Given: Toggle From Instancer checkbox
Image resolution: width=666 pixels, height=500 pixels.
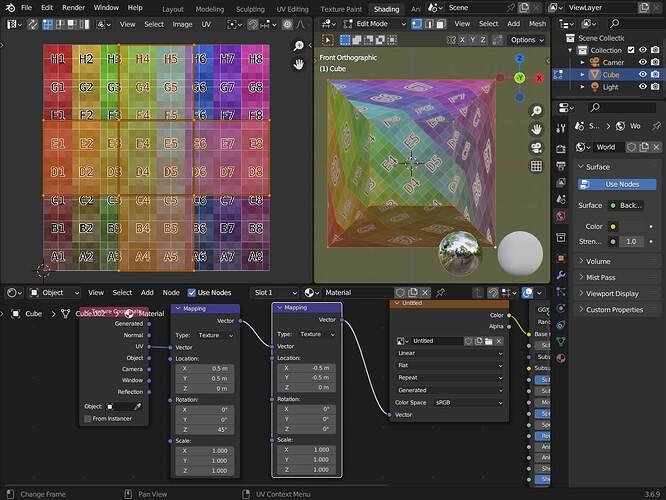Looking at the screenshot, I should click(88, 419).
